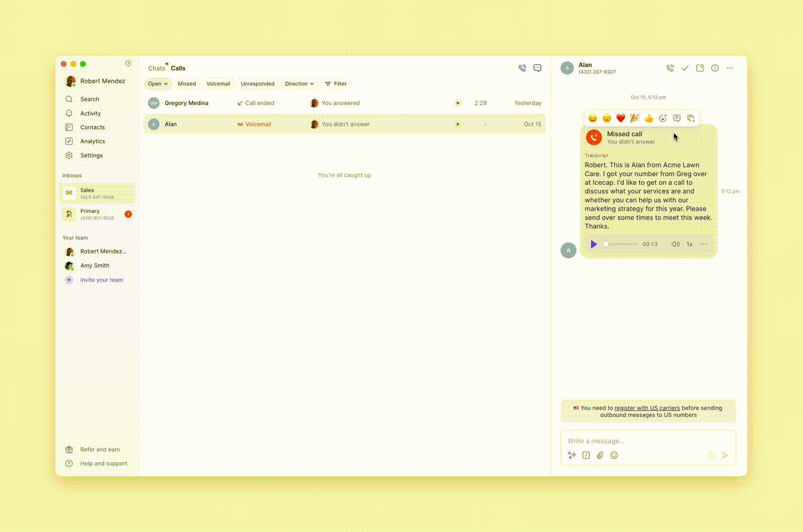Show contact info for Alan
Image resolution: width=803 pixels, height=532 pixels.
coord(715,68)
